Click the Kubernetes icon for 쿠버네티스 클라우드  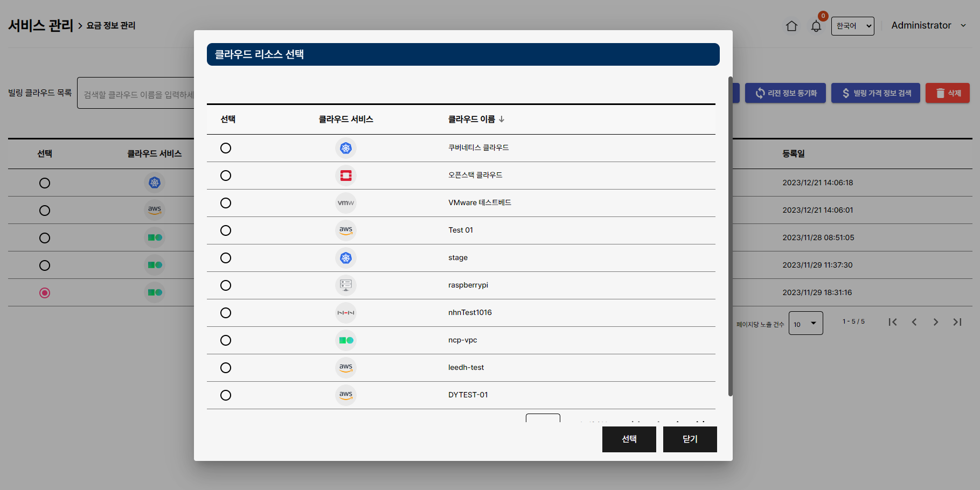click(346, 148)
